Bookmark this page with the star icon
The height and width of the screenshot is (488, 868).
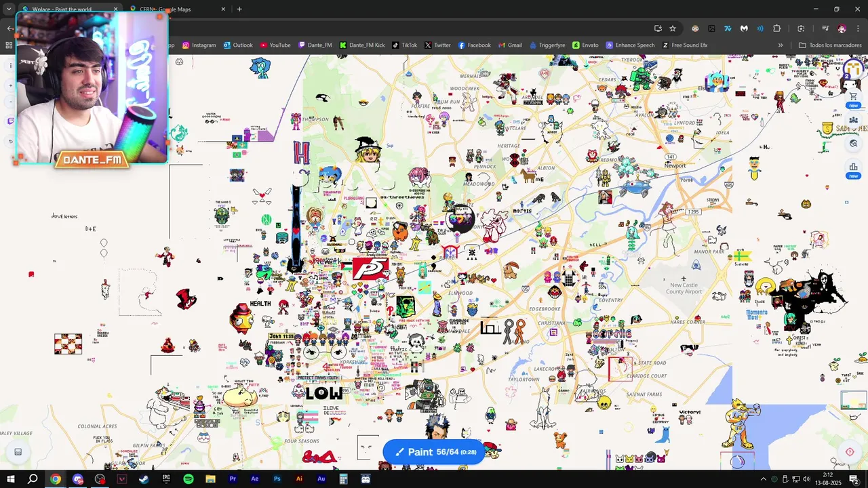(673, 28)
